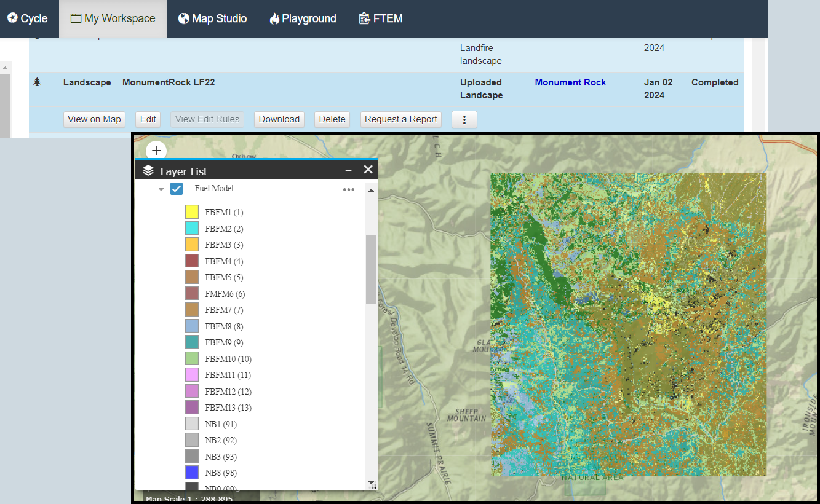This screenshot has height=504, width=820.
Task: Delete the MonumentRock LF22 landscape
Action: point(332,119)
